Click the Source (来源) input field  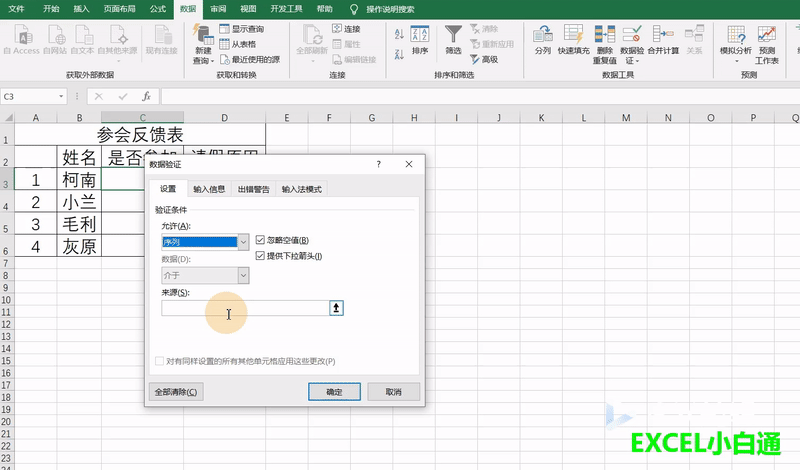click(x=245, y=308)
